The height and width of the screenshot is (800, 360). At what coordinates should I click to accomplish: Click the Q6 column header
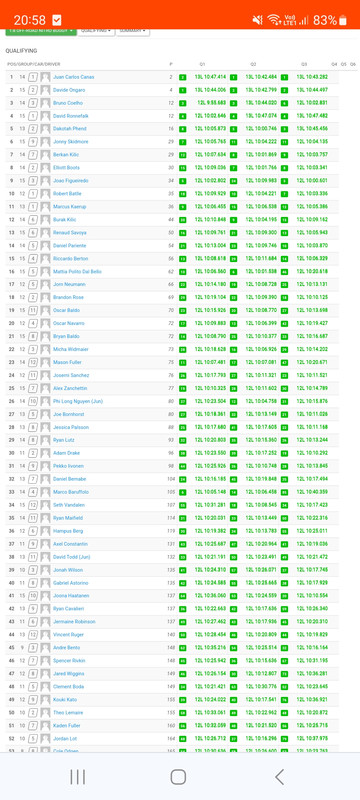353,64
